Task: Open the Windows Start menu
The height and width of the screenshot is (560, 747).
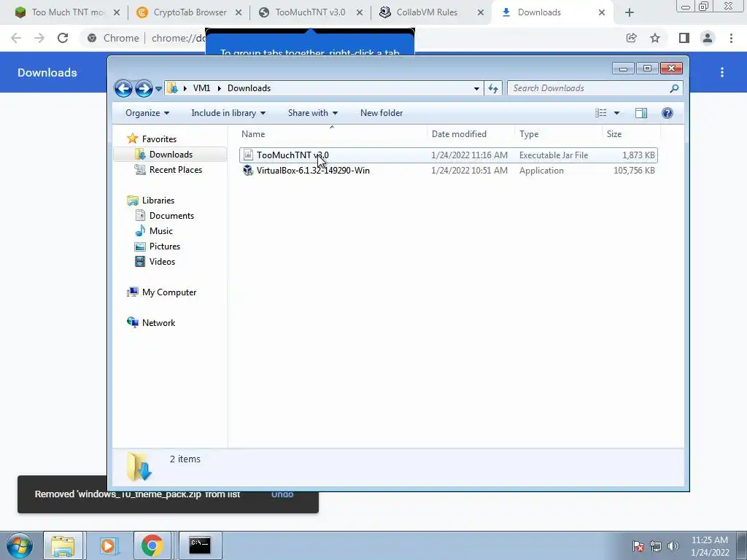Action: [x=20, y=545]
